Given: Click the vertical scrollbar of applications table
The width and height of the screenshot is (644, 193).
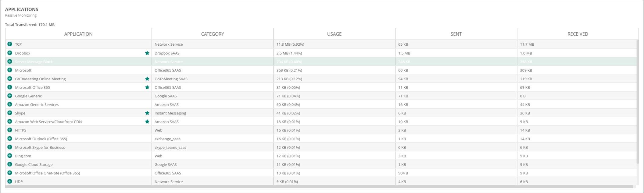Looking at the screenshot, I should pos(638,101).
